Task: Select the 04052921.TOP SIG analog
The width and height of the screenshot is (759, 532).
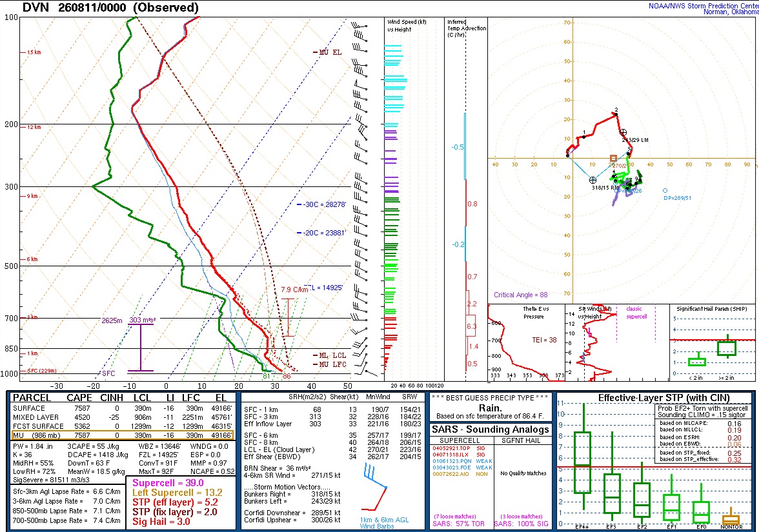Action: [x=459, y=448]
